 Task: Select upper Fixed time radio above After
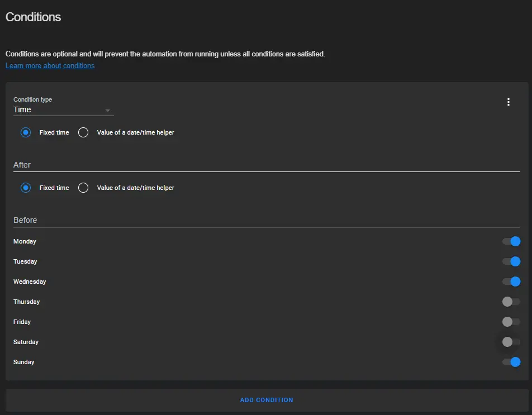[x=26, y=132]
